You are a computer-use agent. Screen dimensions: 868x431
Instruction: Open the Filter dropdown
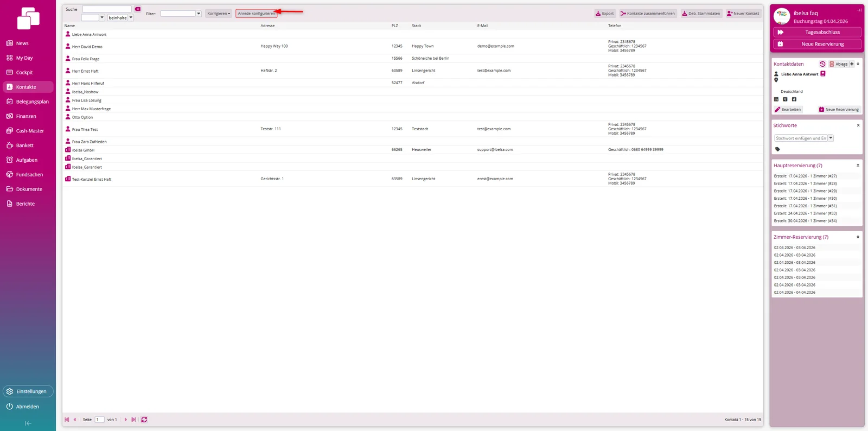(x=199, y=14)
